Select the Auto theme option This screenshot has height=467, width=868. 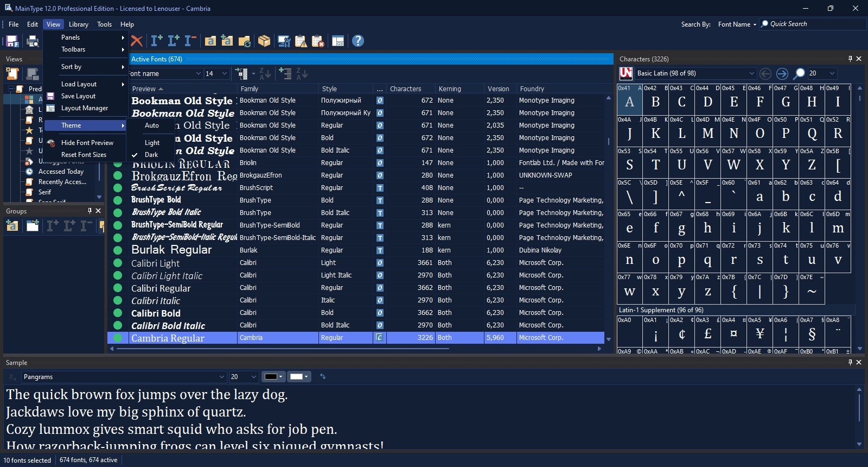point(152,125)
